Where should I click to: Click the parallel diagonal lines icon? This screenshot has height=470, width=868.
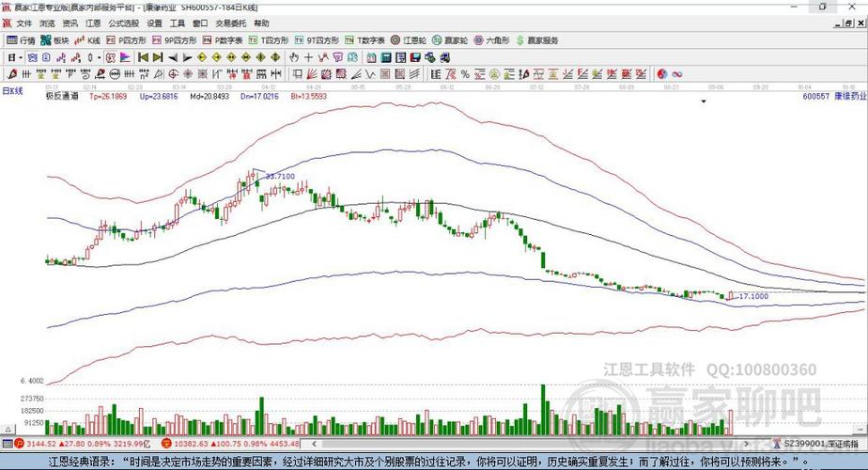(x=414, y=74)
